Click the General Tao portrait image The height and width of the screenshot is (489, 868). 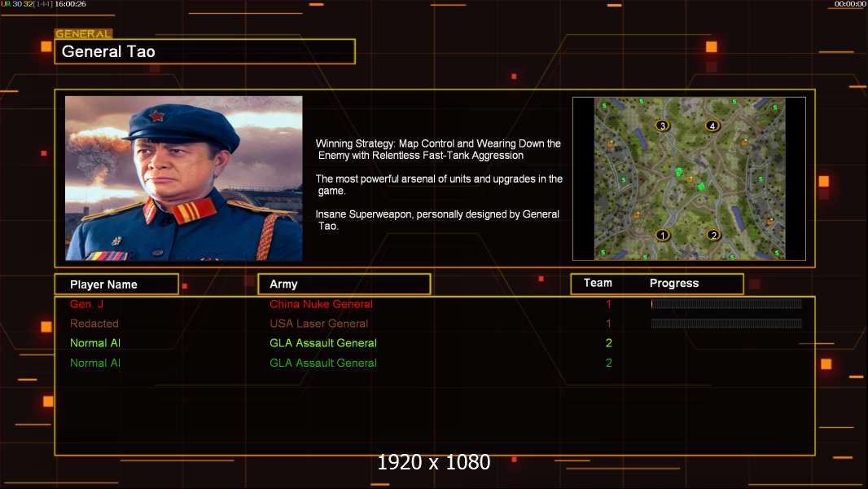(184, 178)
